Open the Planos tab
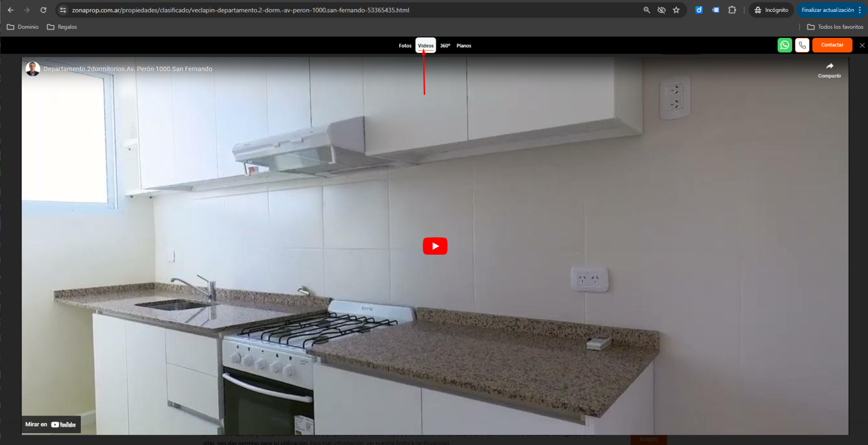Viewport: 868px width, 445px height. click(x=463, y=46)
